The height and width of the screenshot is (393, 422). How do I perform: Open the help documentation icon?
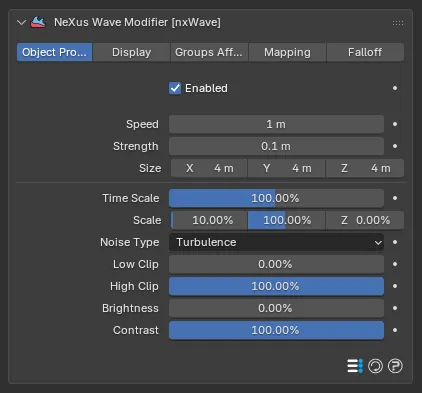[x=395, y=366]
